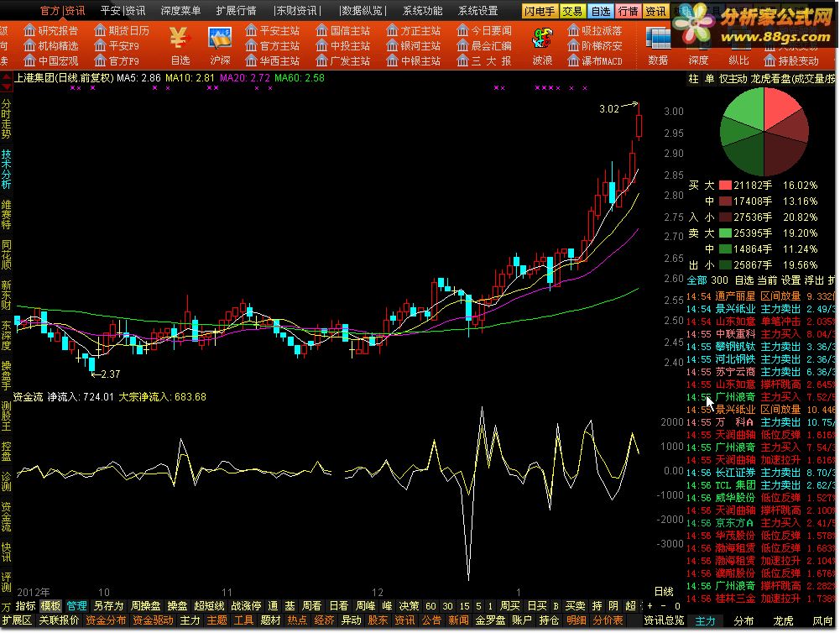840x633 pixels.
Task: Click the 14:55 万科A 主力卖出 alert row
Action: coord(761,422)
